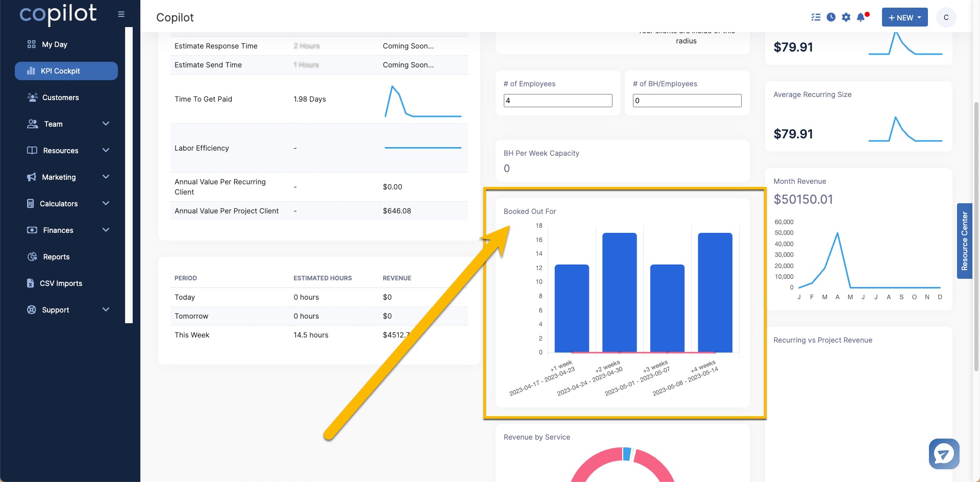Click the Calculators icon in sidebar

(x=31, y=204)
